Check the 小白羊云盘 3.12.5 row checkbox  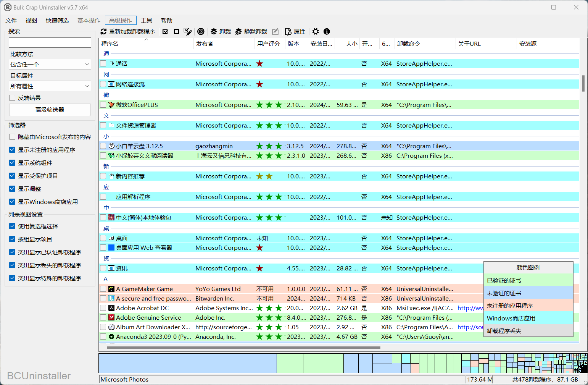pyautogui.click(x=103, y=146)
